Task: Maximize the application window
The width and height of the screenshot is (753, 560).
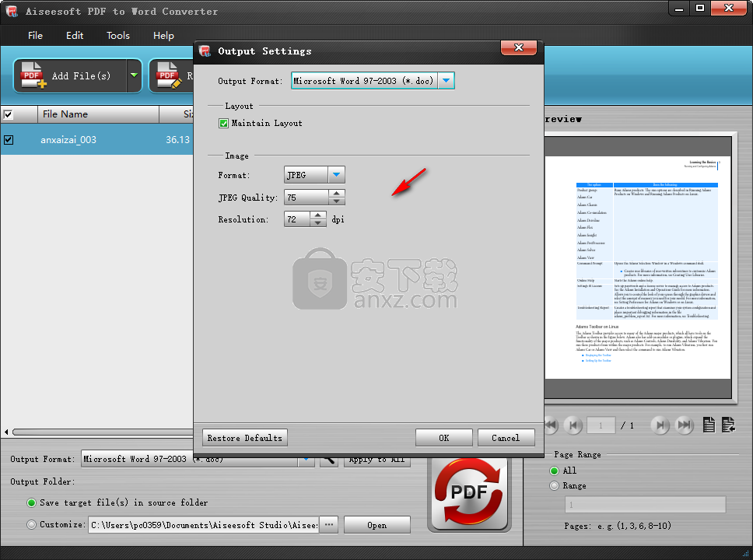Action: pos(700,8)
